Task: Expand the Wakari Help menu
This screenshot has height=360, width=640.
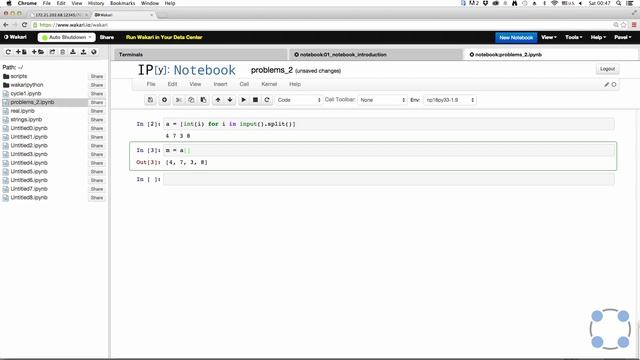Action: coord(598,37)
